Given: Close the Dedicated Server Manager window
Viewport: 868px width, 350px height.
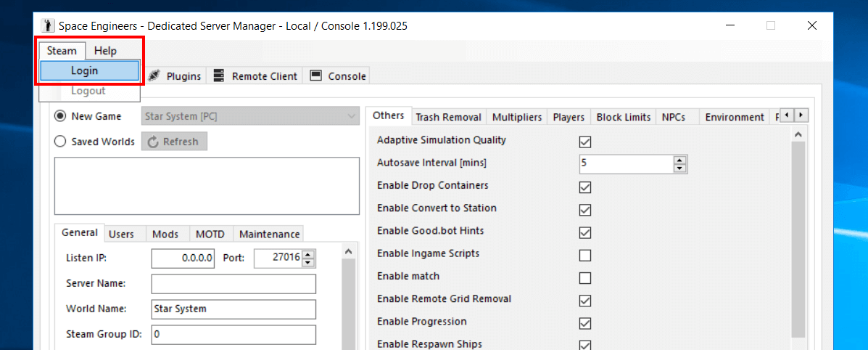Looking at the screenshot, I should [x=812, y=25].
